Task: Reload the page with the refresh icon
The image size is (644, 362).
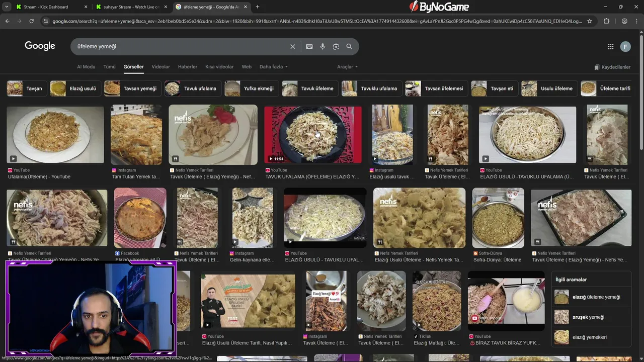Action: click(x=31, y=21)
